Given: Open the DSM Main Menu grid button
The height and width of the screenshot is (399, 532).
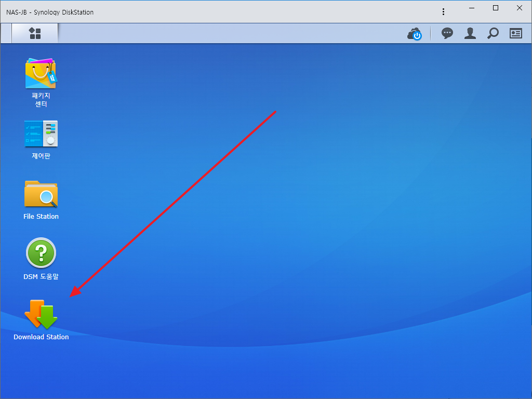Looking at the screenshot, I should pyautogui.click(x=35, y=33).
